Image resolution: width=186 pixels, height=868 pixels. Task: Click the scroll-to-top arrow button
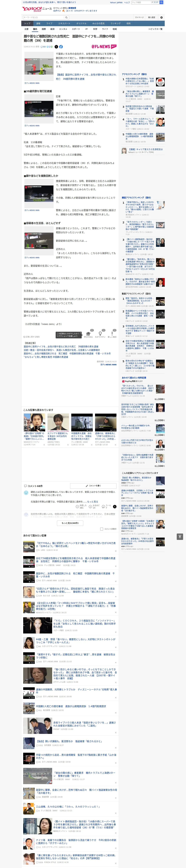click(x=180, y=536)
